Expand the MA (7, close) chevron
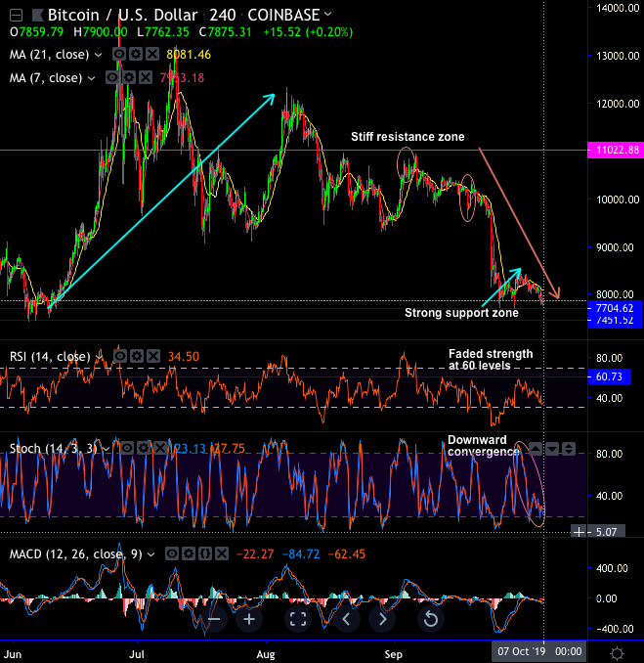 (93, 77)
